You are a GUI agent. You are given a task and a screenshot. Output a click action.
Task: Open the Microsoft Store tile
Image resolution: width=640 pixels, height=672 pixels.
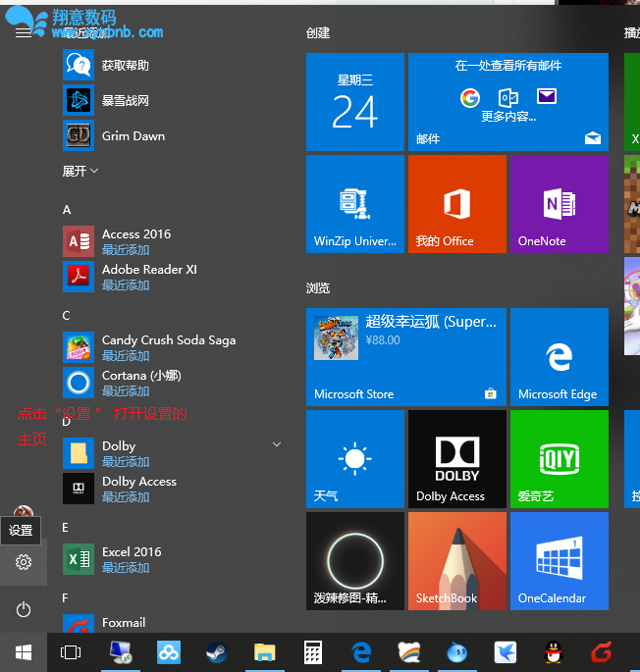(x=406, y=357)
